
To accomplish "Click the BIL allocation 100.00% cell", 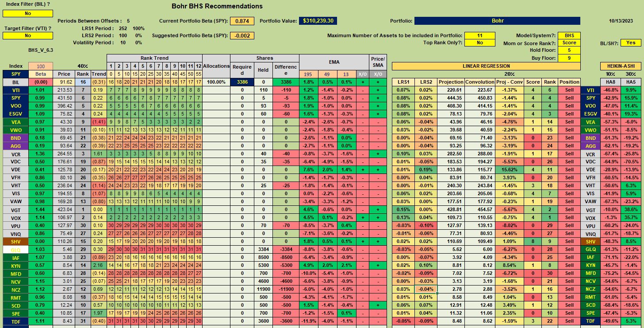I will (216, 82).
